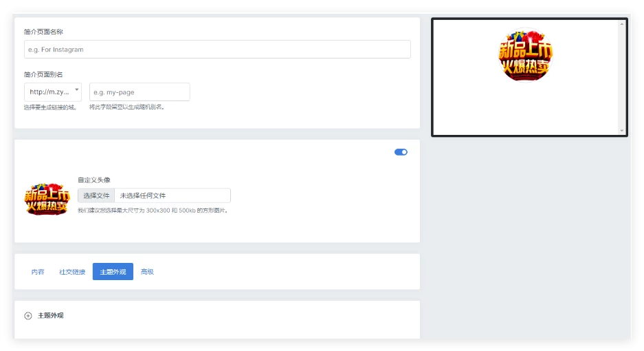Toggle the blue avatar switch off
The image size is (644, 351).
pos(401,152)
